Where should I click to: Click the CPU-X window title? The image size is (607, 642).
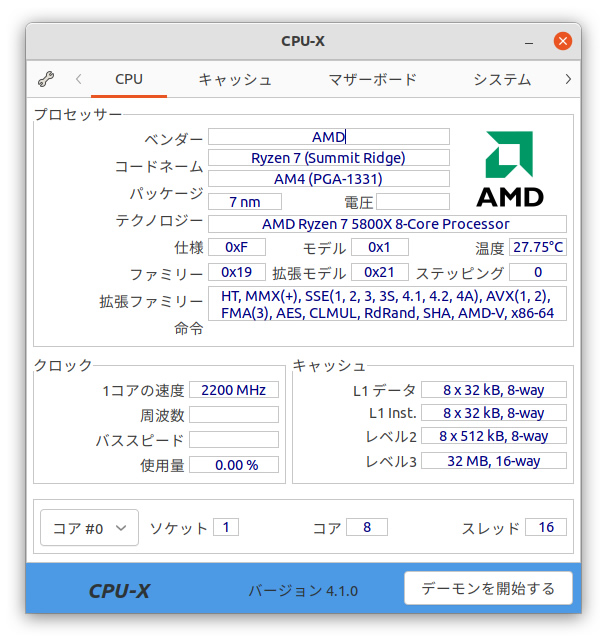click(x=303, y=41)
